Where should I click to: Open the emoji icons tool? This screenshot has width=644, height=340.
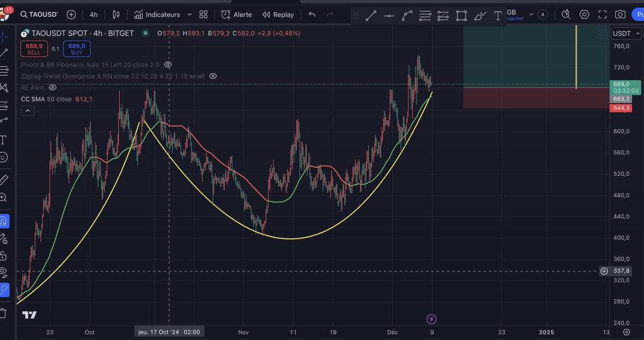point(3,157)
